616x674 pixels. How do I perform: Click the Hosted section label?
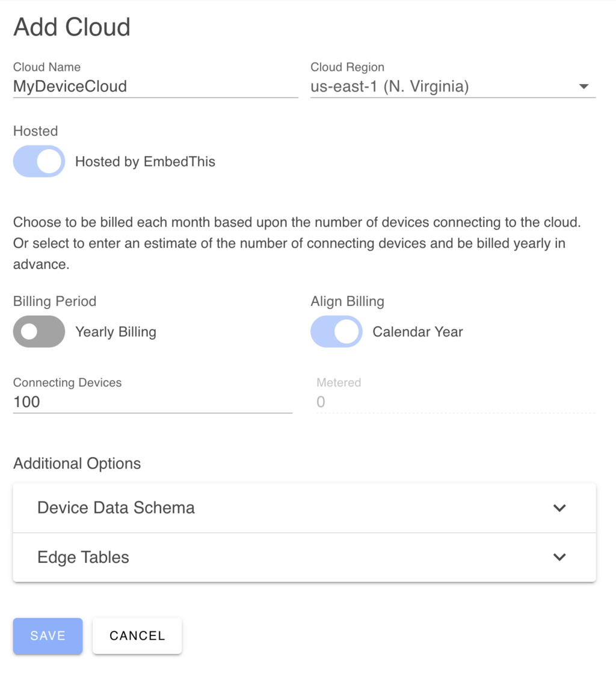coord(35,130)
